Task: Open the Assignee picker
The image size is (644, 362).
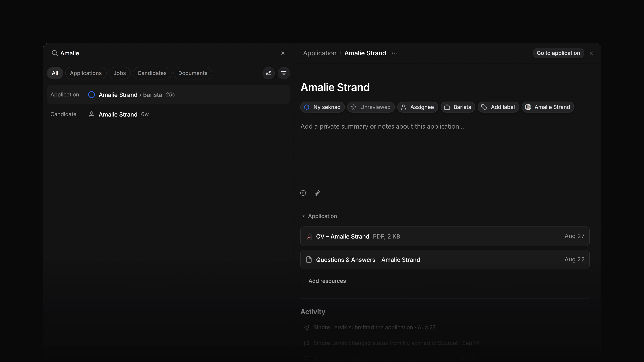Action: pos(417,107)
